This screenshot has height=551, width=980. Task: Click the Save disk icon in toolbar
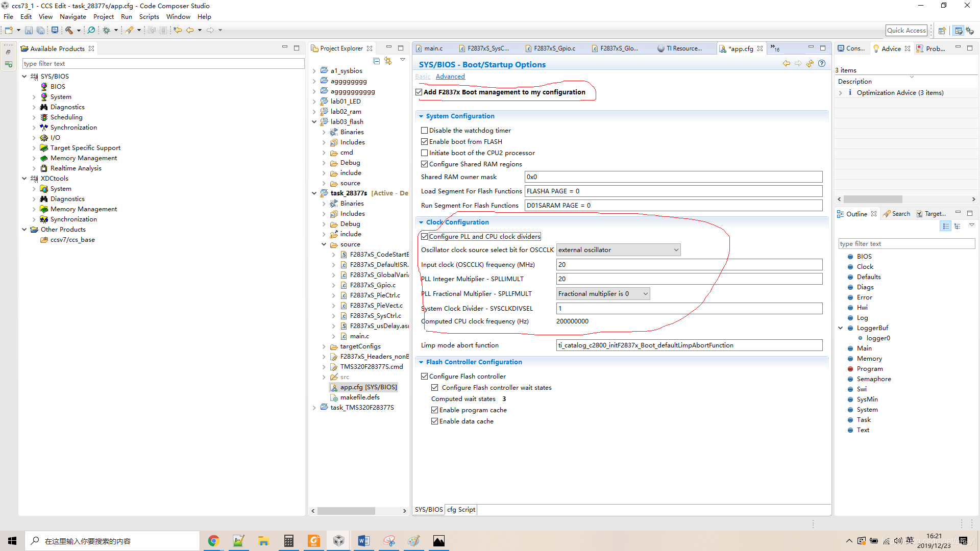[x=29, y=30]
